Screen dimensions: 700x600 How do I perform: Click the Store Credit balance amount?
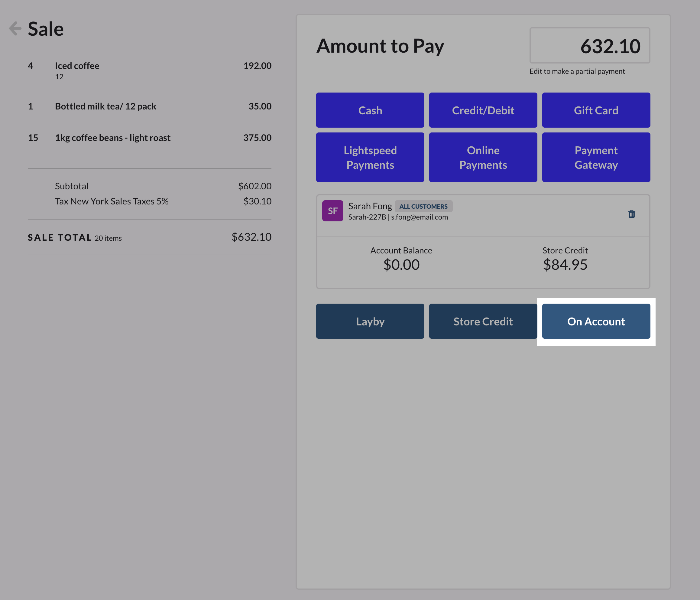point(565,265)
